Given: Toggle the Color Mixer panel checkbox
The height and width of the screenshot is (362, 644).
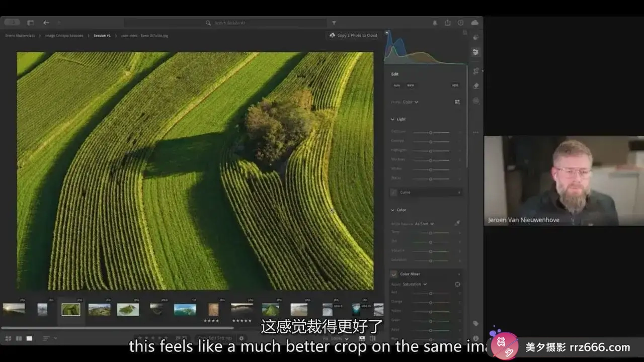Looking at the screenshot, I should [x=394, y=274].
